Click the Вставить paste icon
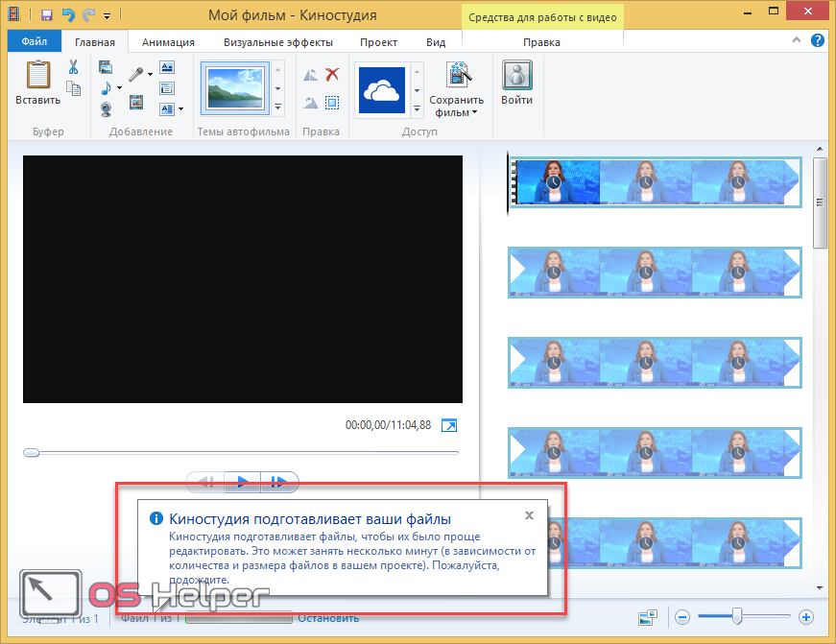836x644 pixels. 37,75
